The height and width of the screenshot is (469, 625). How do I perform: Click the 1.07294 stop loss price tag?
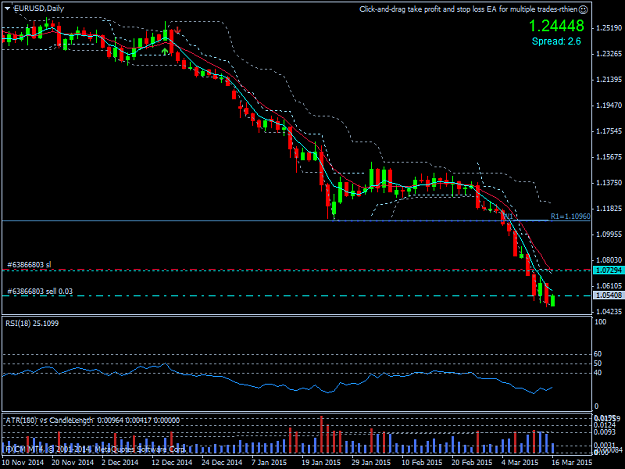[x=608, y=270]
